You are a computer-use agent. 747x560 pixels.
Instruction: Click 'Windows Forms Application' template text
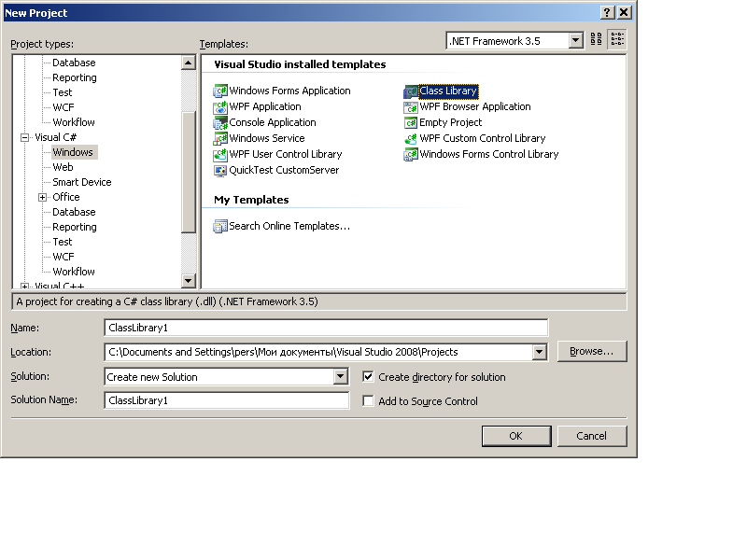[x=289, y=91]
